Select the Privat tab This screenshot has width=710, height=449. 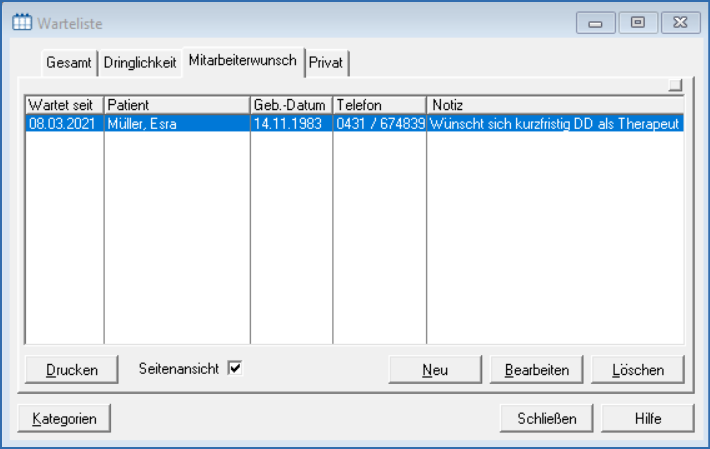coord(326,62)
